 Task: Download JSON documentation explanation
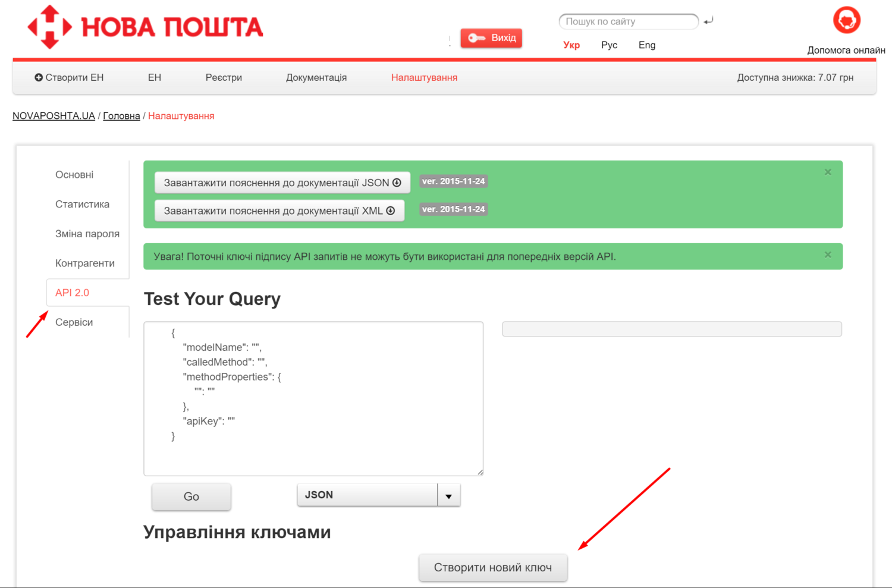[282, 183]
